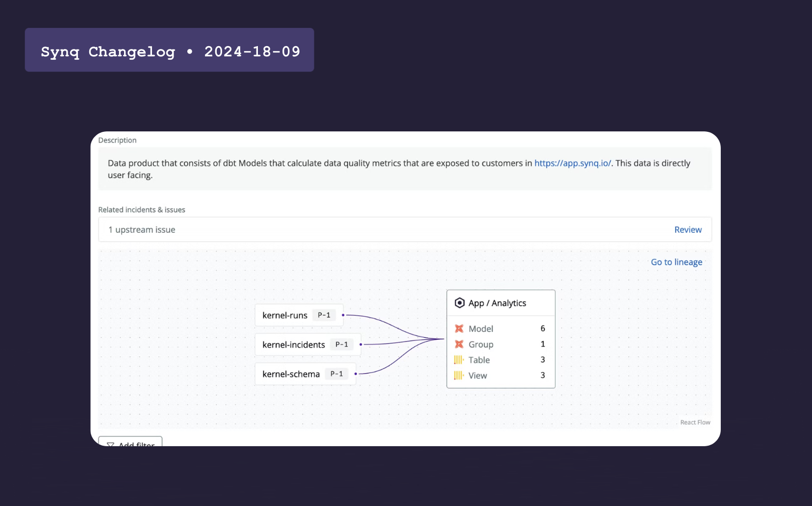The width and height of the screenshot is (812, 506).
Task: Click the Group row label
Action: tap(481, 344)
